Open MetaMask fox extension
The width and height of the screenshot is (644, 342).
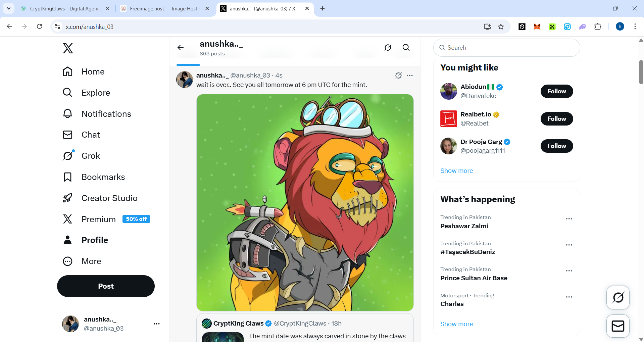point(537,27)
